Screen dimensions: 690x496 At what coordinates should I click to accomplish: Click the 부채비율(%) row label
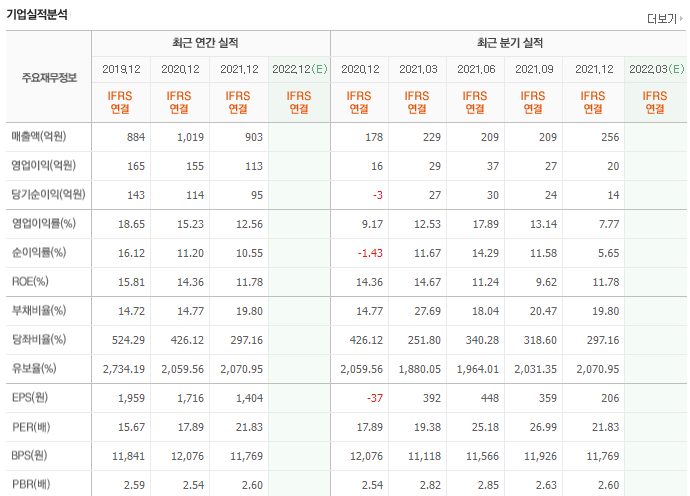[39, 311]
